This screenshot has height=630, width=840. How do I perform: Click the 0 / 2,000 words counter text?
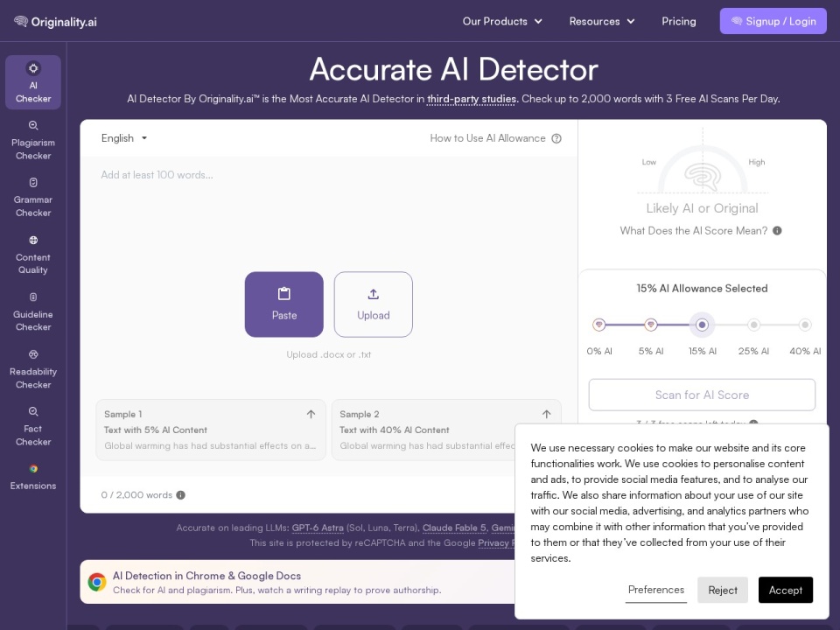(136, 495)
